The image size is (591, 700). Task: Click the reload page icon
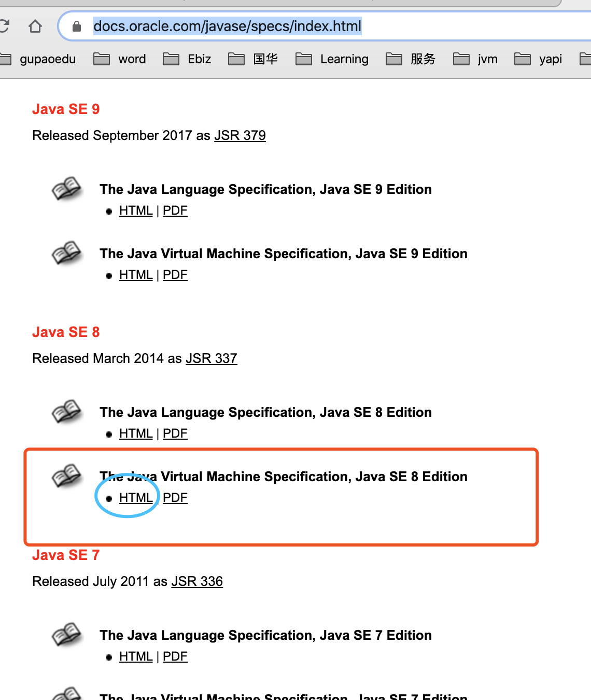(x=4, y=26)
